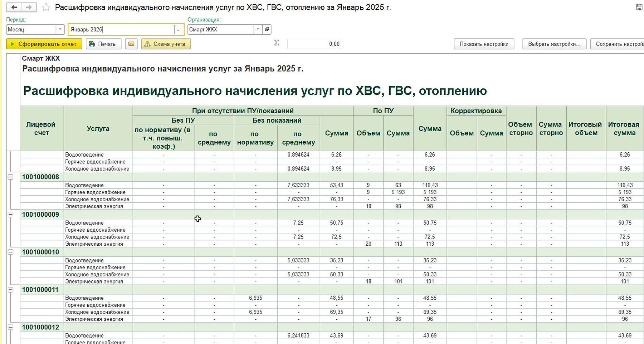Select the Объем сторно column header

click(x=521, y=128)
